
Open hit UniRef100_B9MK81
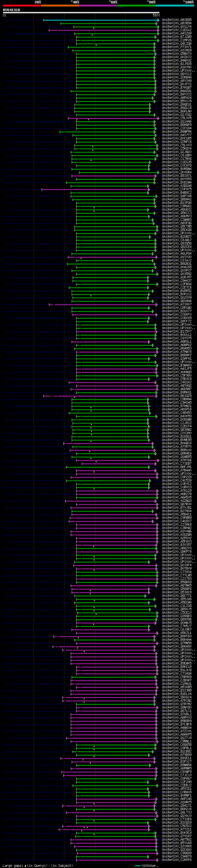[177, 392]
